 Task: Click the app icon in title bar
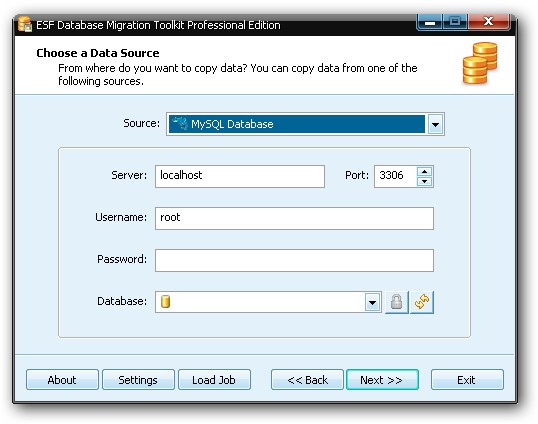[x=25, y=24]
